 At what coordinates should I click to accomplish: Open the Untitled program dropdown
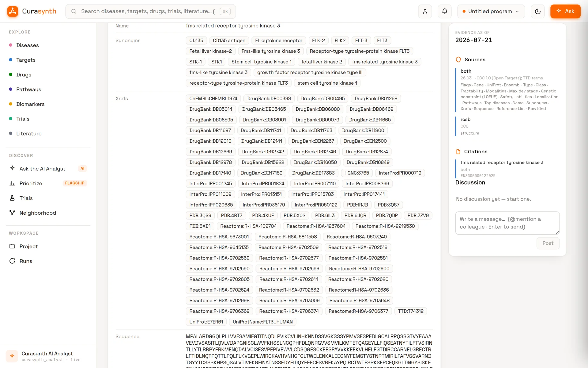click(x=491, y=11)
